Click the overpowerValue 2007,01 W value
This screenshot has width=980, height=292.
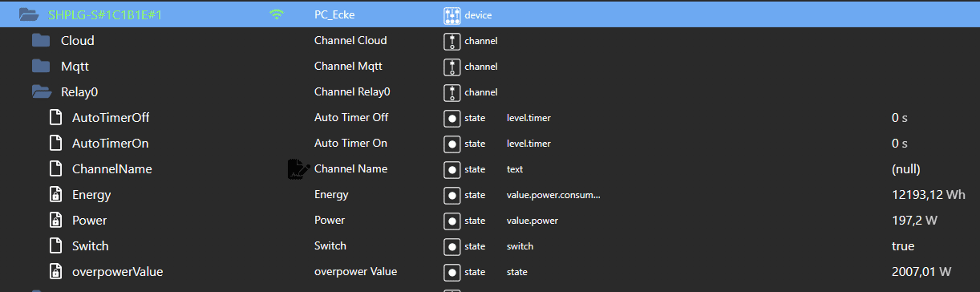pyautogui.click(x=921, y=271)
